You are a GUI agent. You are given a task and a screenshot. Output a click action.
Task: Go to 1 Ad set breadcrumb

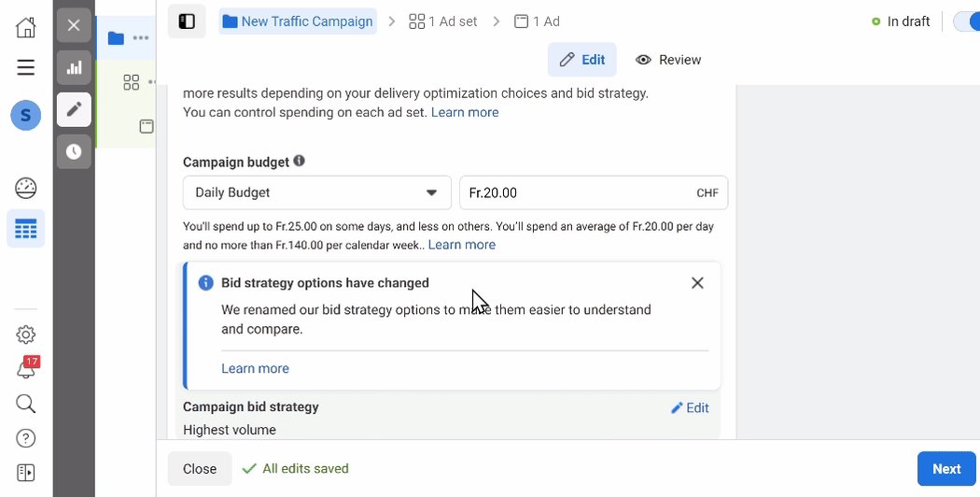point(443,21)
